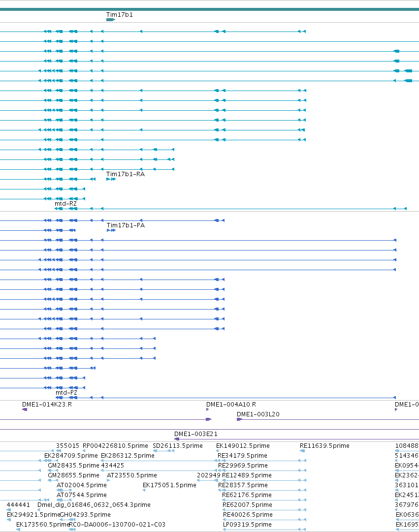419x532 pixels.
Task: Open EST AT02004.5prime
Action: (x=82, y=485)
